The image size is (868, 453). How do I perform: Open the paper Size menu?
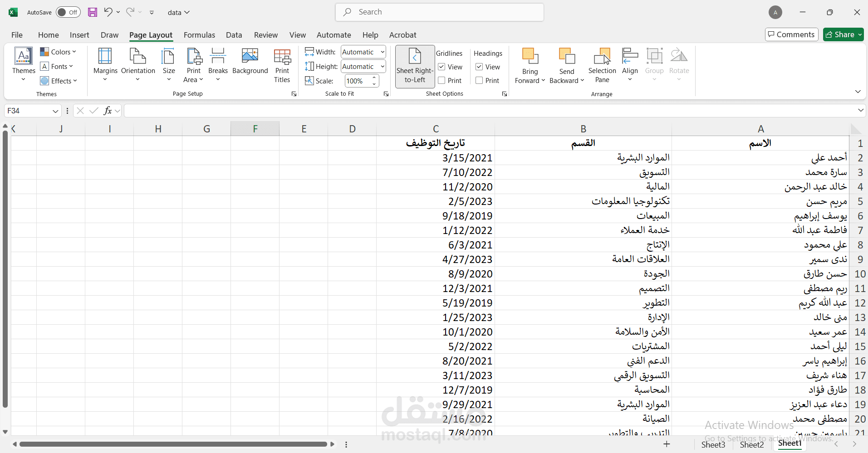[x=169, y=65]
